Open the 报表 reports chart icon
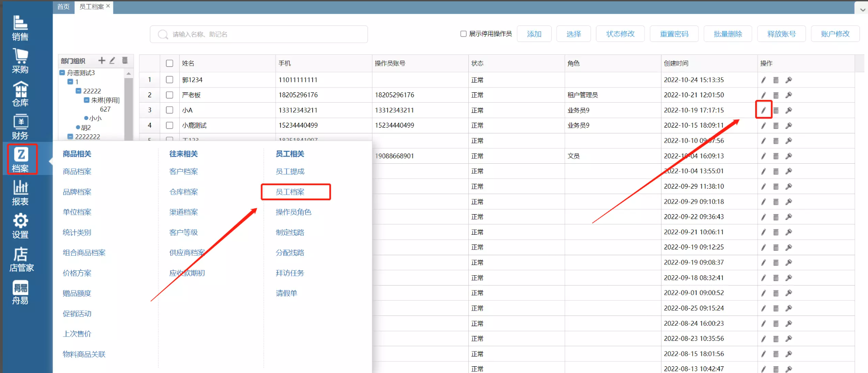The height and width of the screenshot is (373, 868). 20,193
